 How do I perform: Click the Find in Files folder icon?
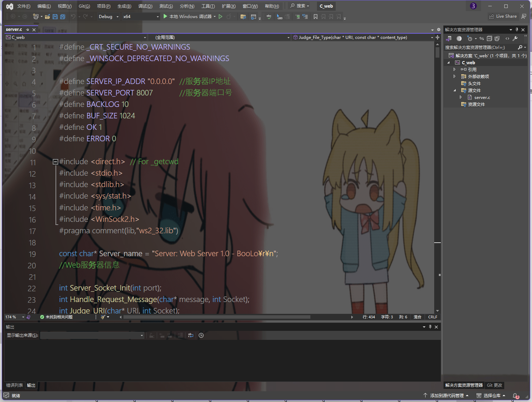(243, 17)
